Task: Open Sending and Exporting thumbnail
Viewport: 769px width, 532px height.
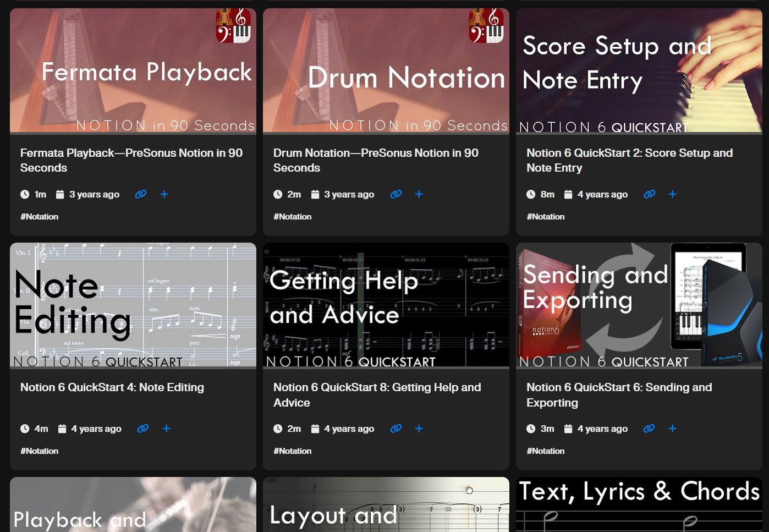Action: [x=639, y=305]
